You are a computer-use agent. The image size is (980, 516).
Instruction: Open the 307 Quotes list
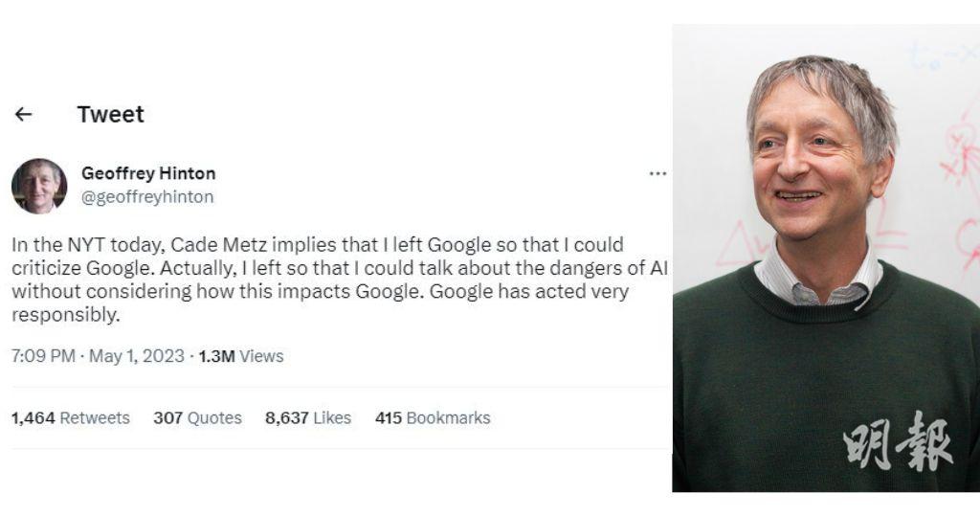point(197,418)
